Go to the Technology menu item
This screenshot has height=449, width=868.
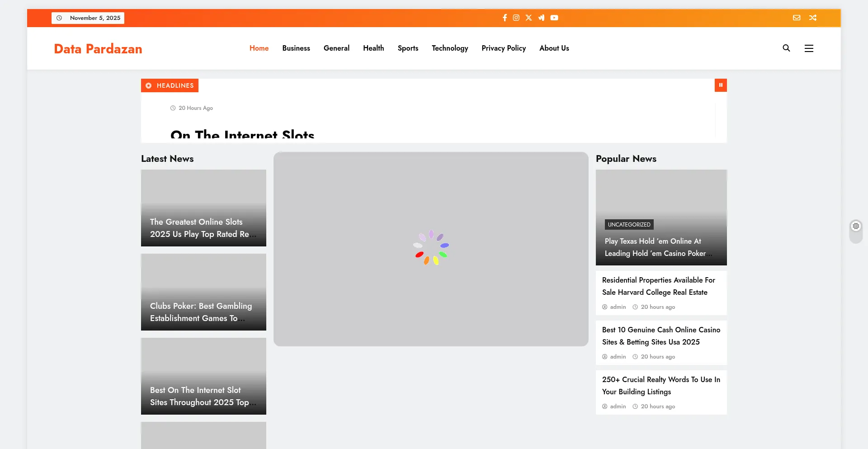449,48
